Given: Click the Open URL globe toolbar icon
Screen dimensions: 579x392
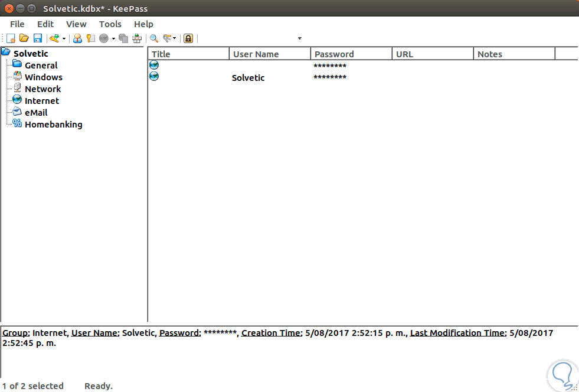Looking at the screenshot, I should (x=104, y=38).
